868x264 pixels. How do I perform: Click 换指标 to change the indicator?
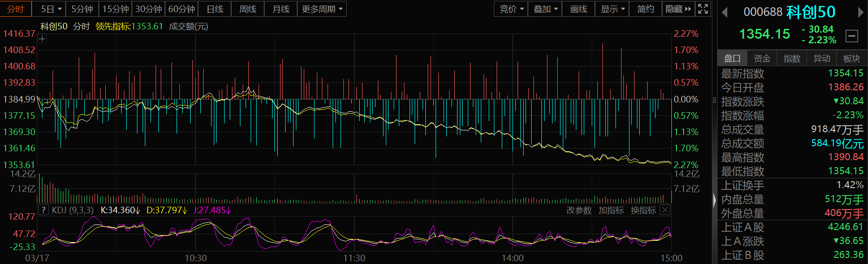[x=643, y=210]
